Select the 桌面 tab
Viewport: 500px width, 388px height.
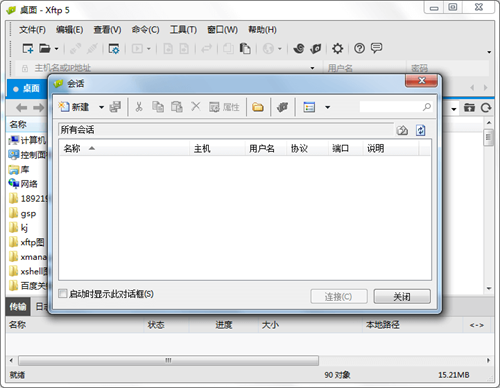26,89
